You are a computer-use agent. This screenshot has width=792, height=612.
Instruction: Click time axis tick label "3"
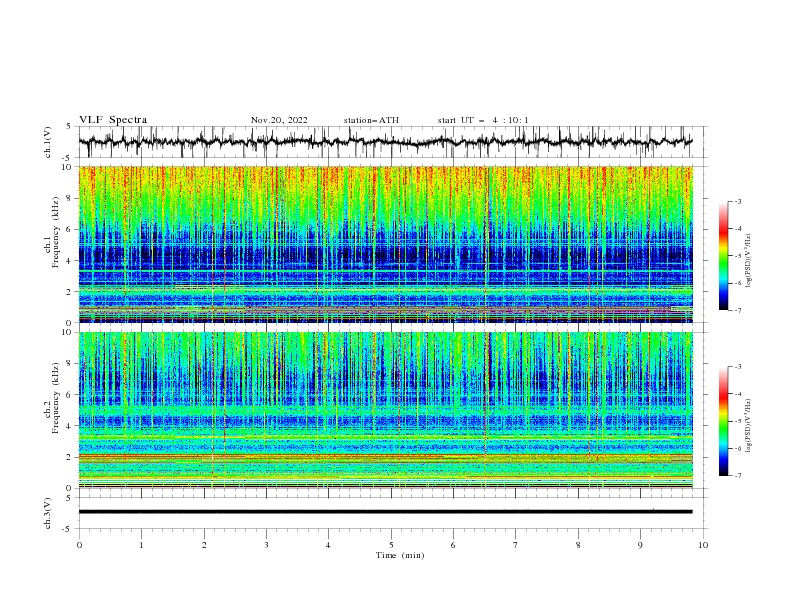click(x=266, y=545)
